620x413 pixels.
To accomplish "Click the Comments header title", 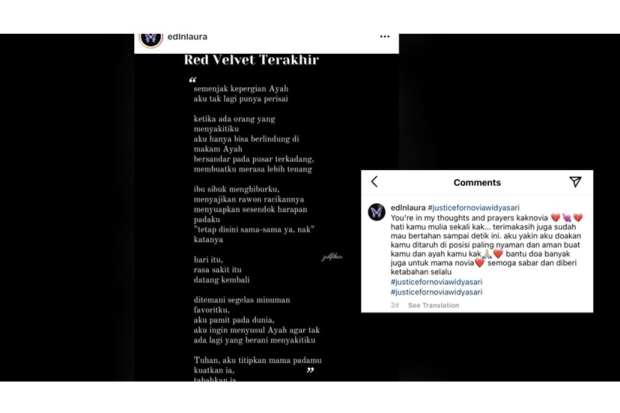I will (x=477, y=182).
